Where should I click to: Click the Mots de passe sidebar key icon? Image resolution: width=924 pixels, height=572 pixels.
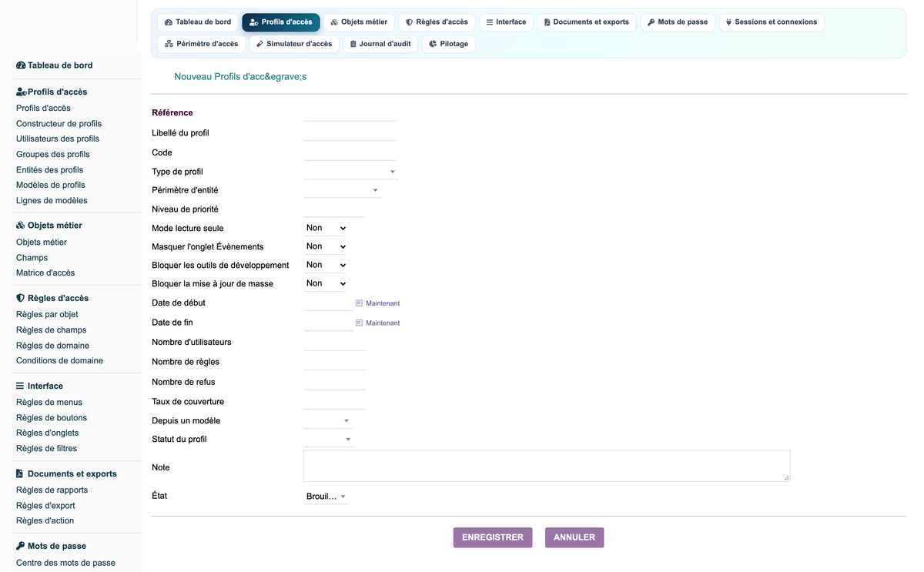coord(20,546)
